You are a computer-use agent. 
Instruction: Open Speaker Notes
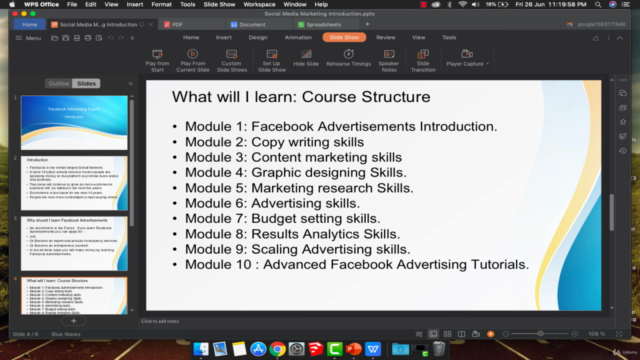[x=389, y=61]
